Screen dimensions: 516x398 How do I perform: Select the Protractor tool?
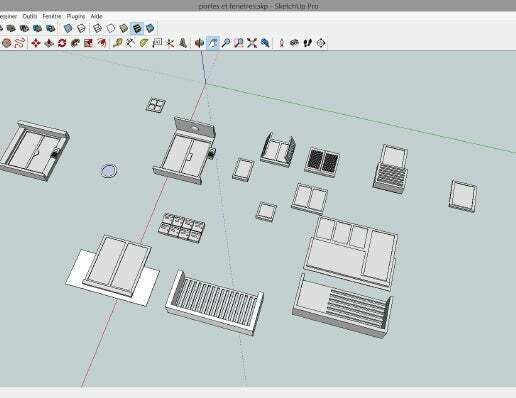[144, 43]
